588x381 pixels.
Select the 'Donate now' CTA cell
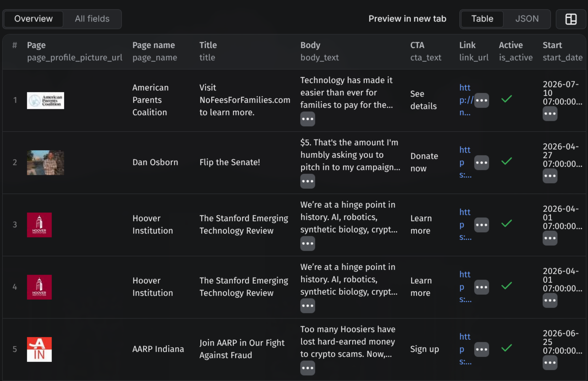[x=424, y=162]
